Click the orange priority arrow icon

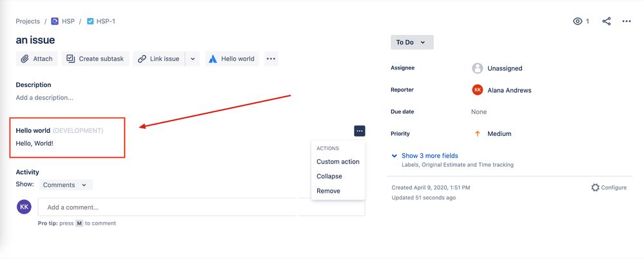477,134
